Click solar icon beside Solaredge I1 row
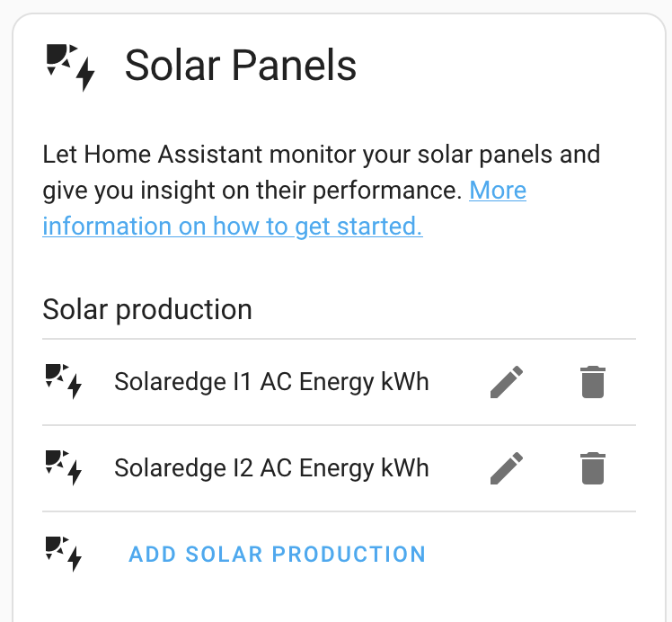This screenshot has height=622, width=672. tap(64, 381)
